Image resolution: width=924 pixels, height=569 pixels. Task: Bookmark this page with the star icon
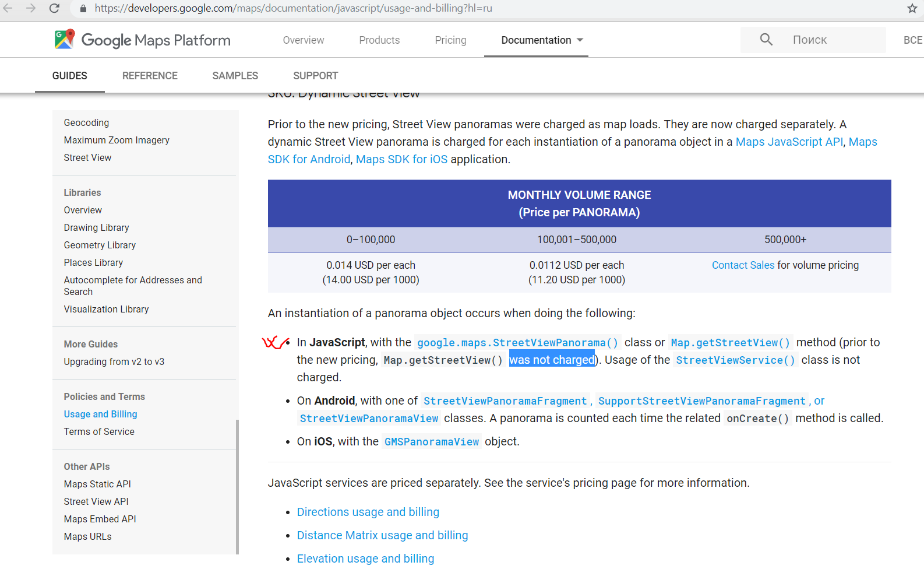912,8
